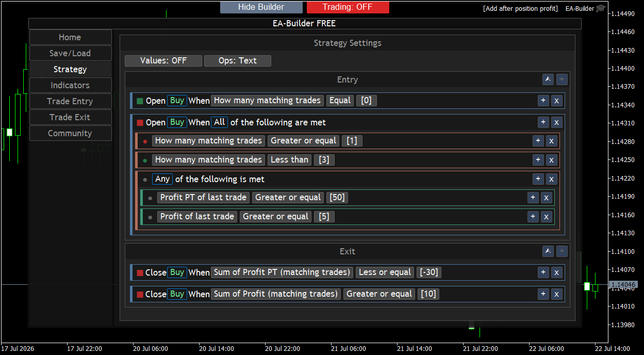Screen dimensions: 644x355
Task: Switch the 'Values: OFF' toggle
Action: coord(163,61)
